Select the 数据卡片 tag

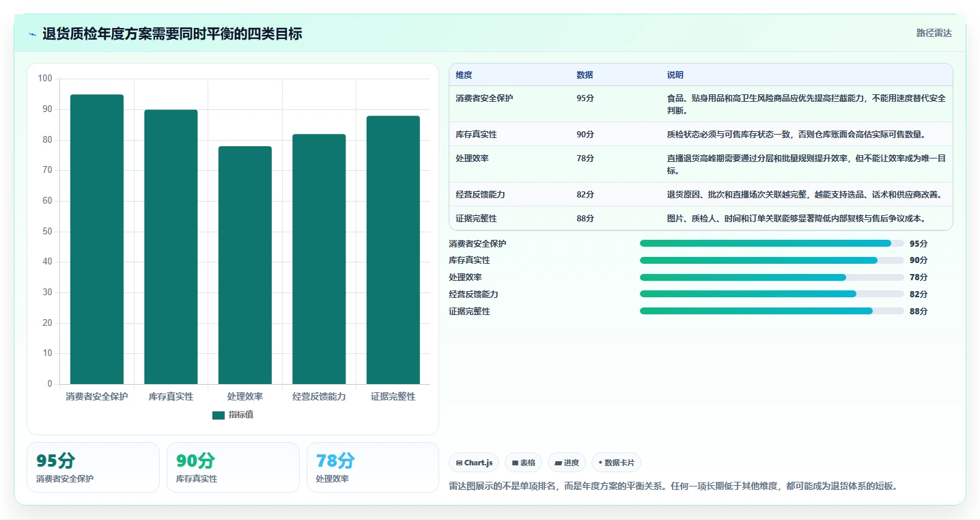pos(616,463)
